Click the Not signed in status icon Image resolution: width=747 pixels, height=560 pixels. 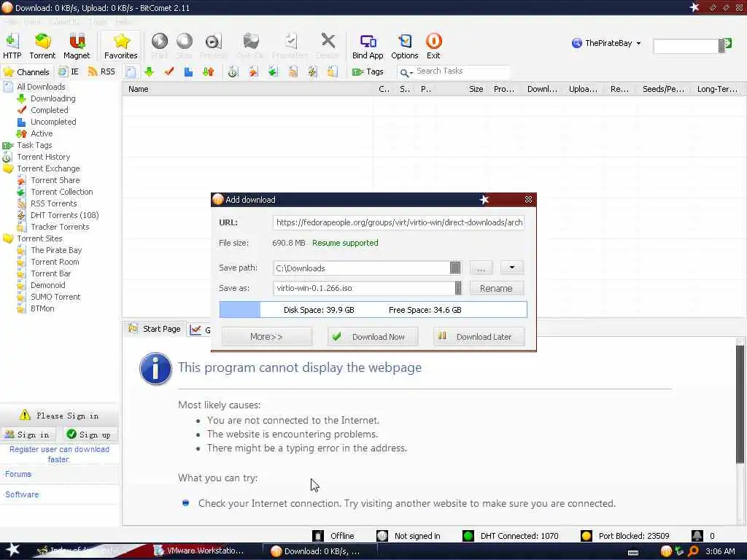(382, 536)
